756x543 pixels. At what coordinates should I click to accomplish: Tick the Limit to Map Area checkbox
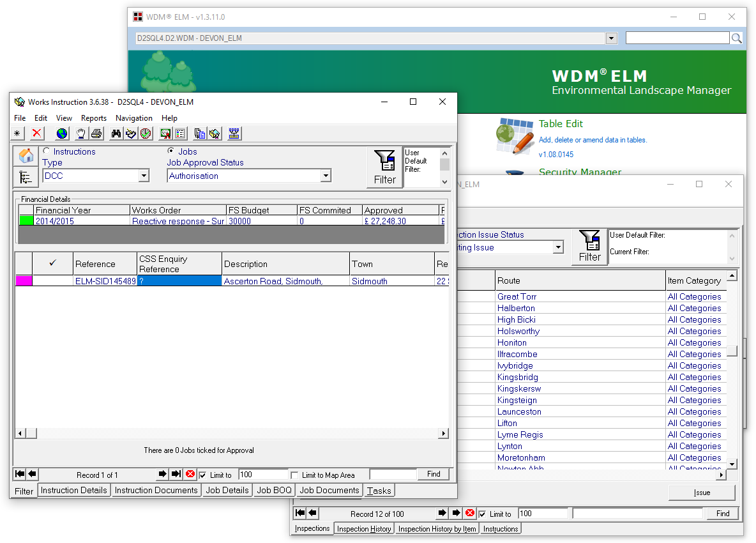coord(294,475)
